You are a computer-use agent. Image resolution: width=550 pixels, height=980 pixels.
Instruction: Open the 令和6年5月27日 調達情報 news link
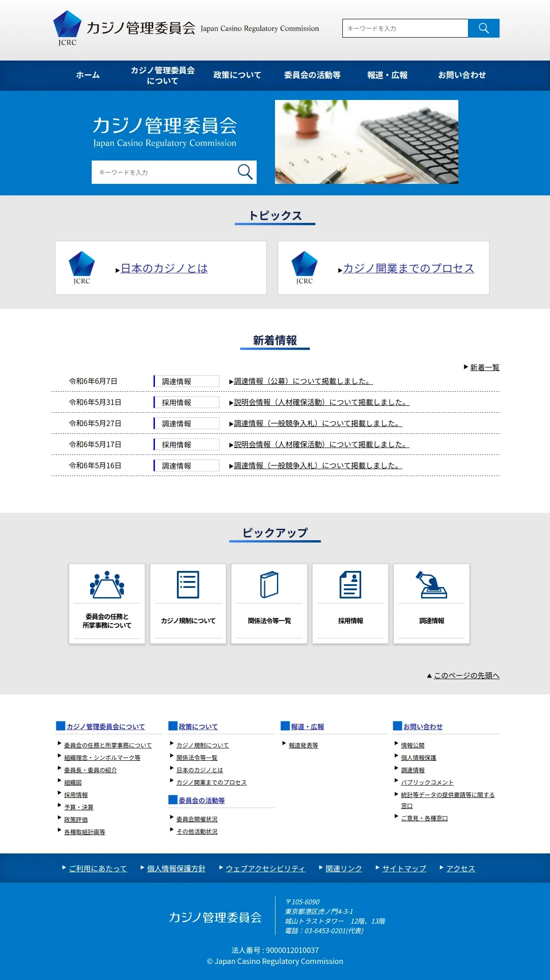coord(318,423)
